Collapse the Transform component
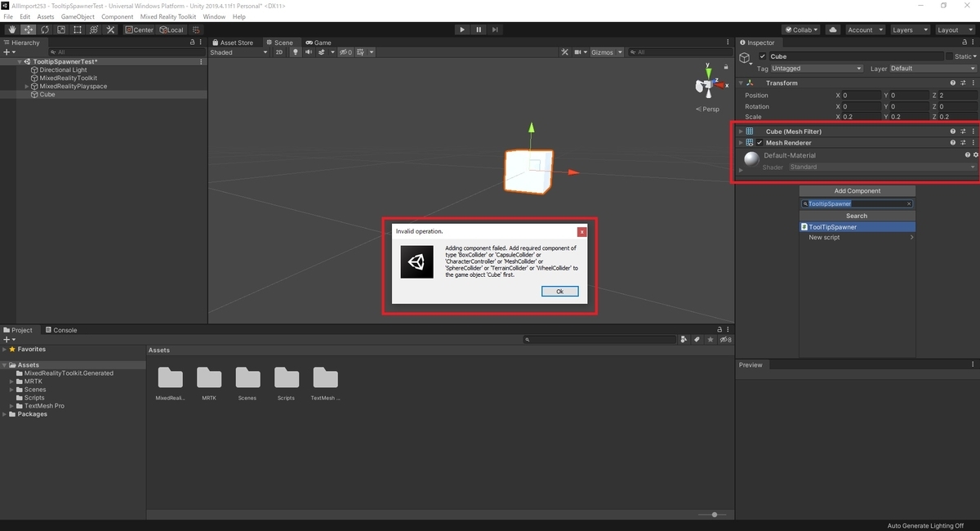 pyautogui.click(x=741, y=83)
